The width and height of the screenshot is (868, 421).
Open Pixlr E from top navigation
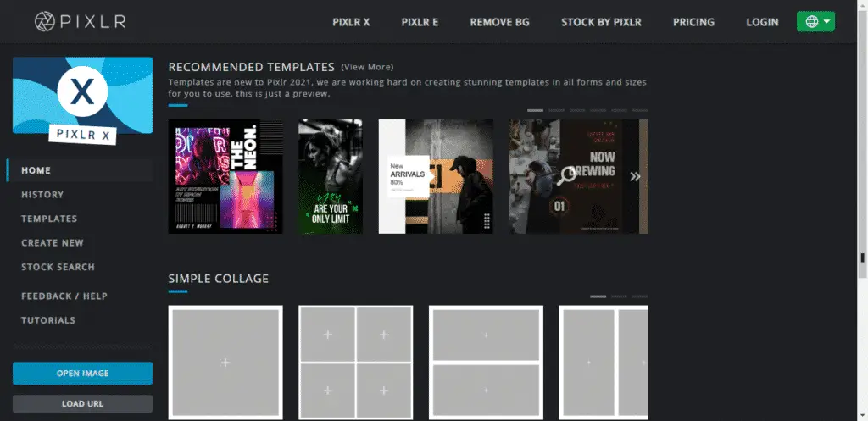coord(420,22)
